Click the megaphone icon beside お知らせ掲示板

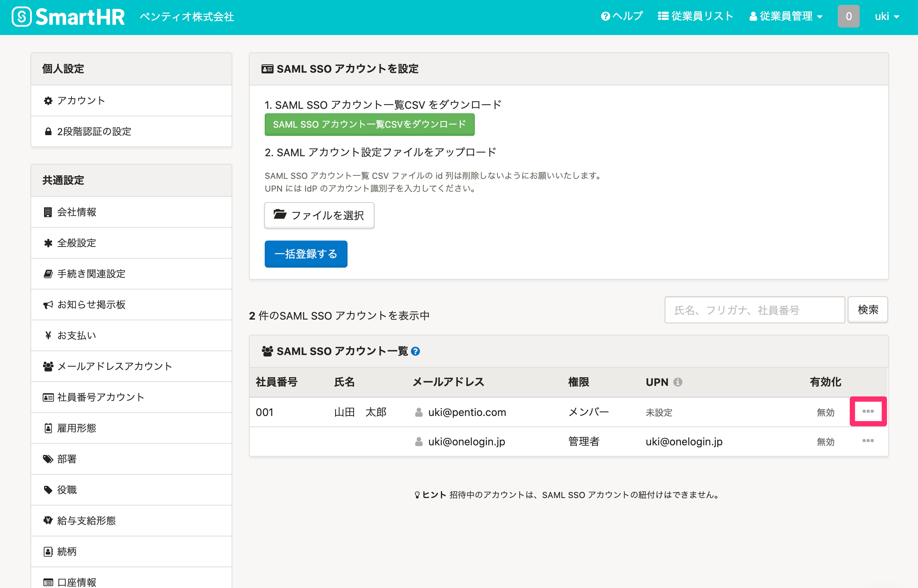48,305
